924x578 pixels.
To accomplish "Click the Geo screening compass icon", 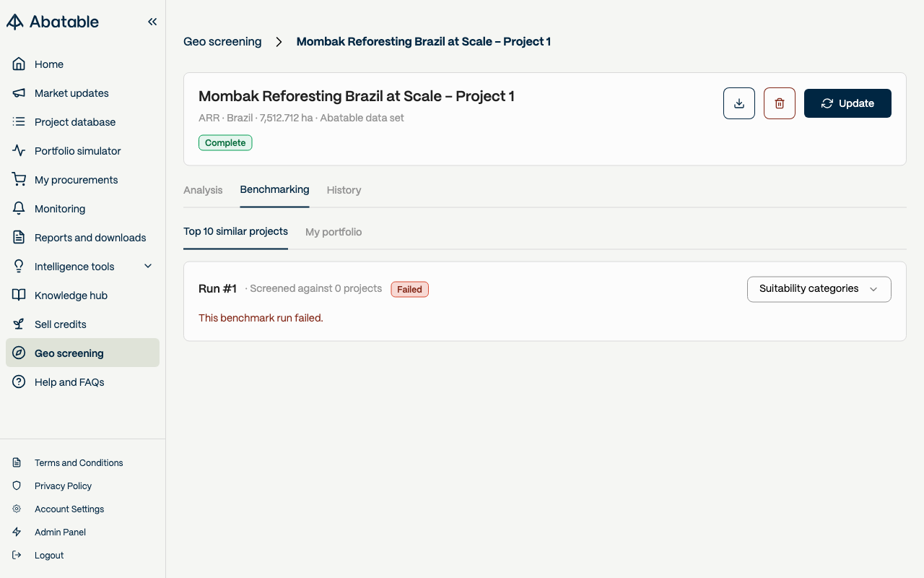I will (x=19, y=353).
